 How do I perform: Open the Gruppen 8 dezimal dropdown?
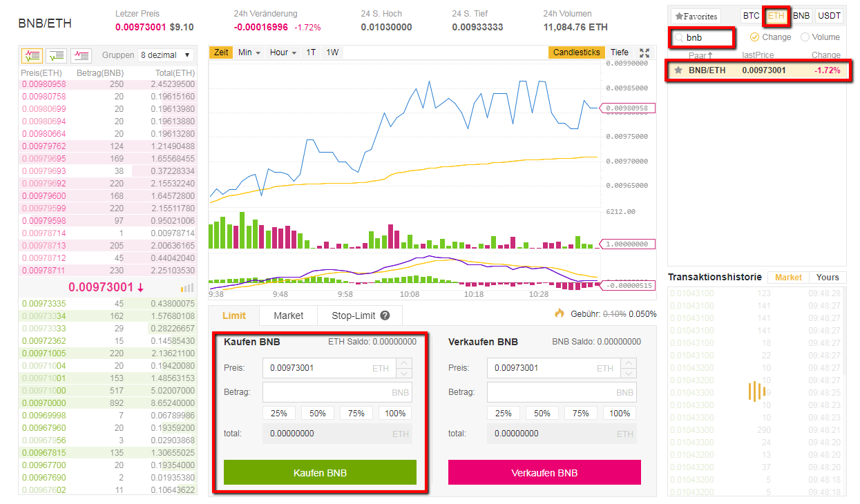(x=166, y=55)
